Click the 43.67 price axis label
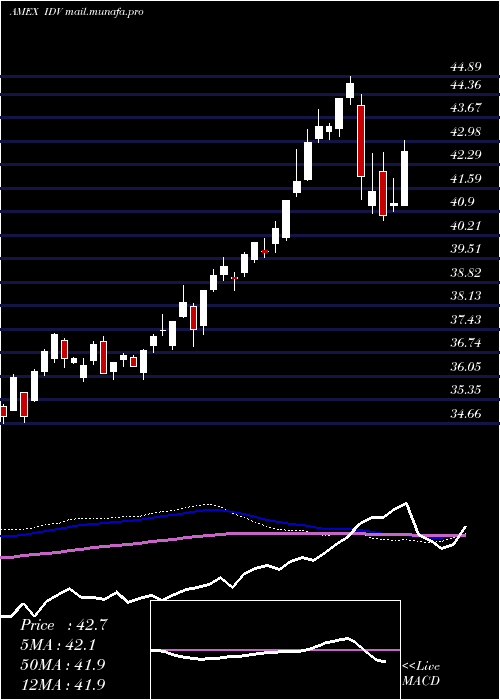The width and height of the screenshot is (500, 700). pos(466,108)
